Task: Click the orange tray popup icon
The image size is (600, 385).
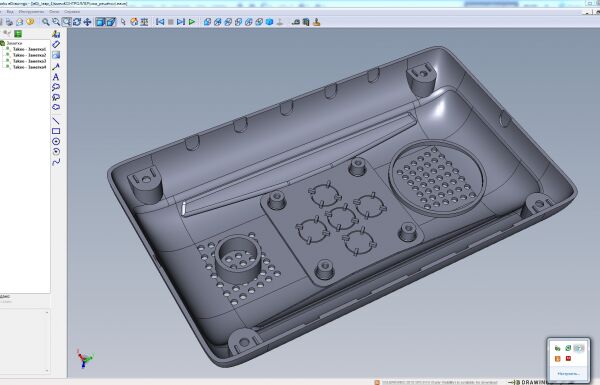Action: point(558,359)
